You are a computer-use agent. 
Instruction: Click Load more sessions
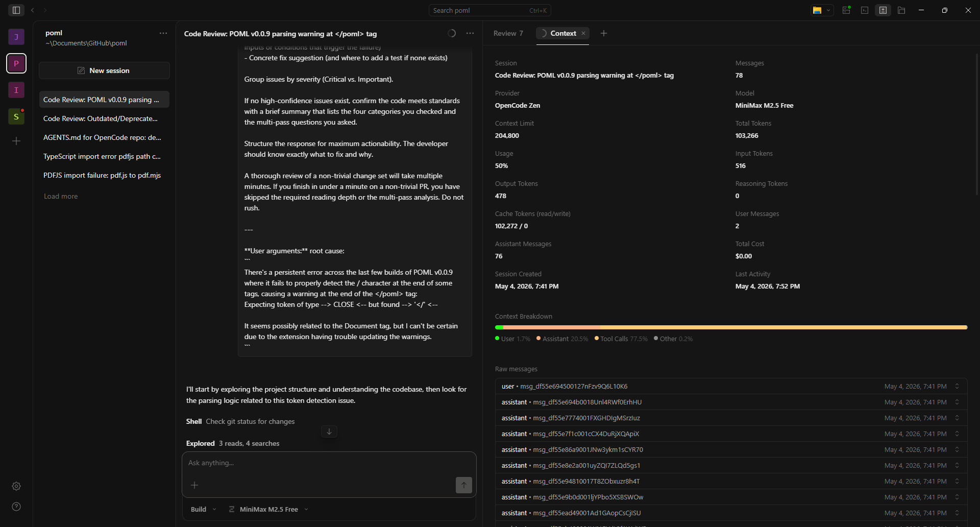click(61, 196)
